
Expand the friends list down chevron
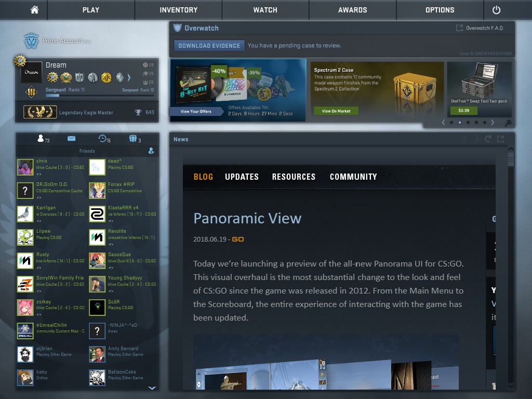click(152, 388)
